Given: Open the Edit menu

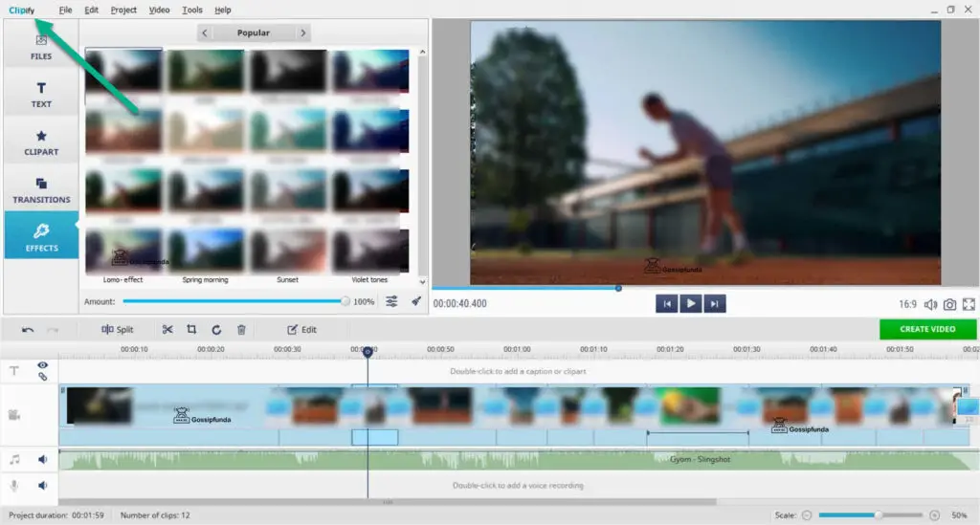Looking at the screenshot, I should (x=91, y=10).
